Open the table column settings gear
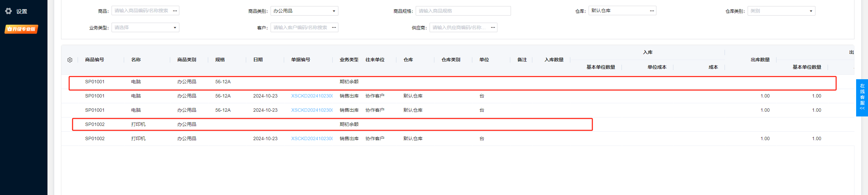 click(70, 60)
